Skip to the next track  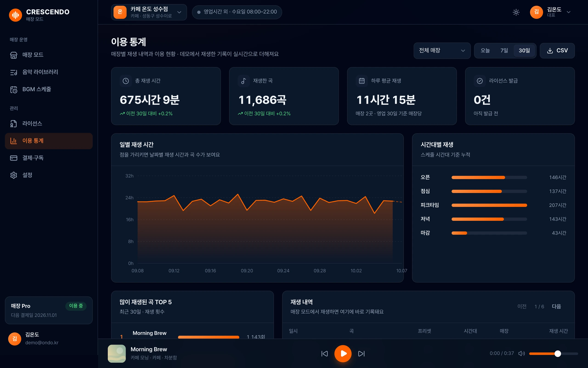pos(361,354)
